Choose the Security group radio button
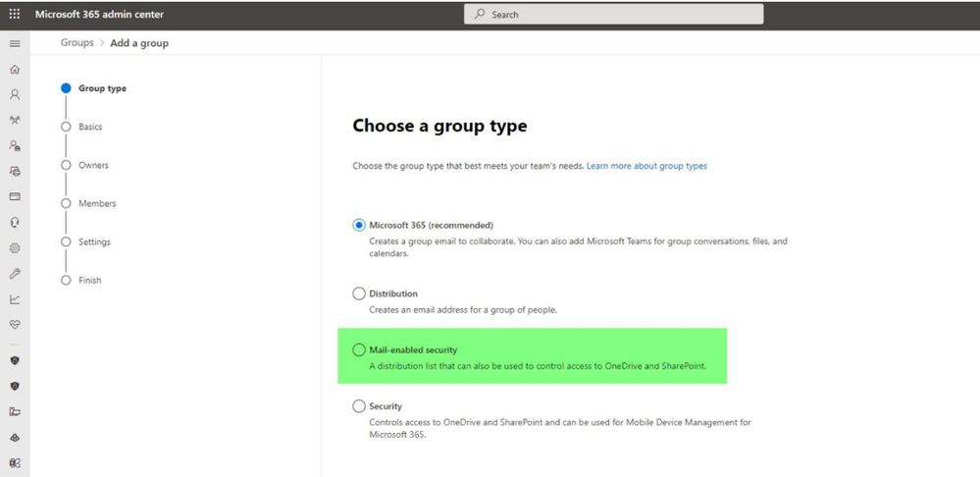This screenshot has width=980, height=477. 359,406
